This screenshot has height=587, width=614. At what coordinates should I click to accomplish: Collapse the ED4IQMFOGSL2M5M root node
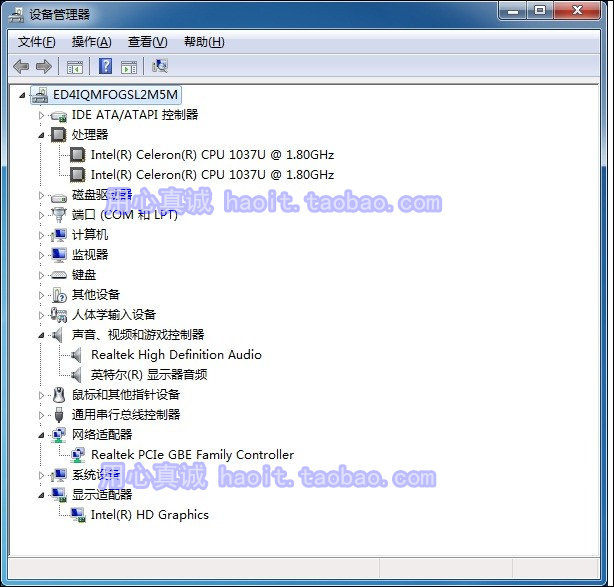pyautogui.click(x=22, y=95)
